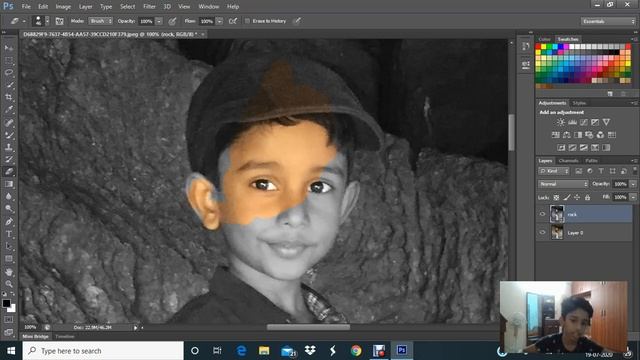This screenshot has height=360, width=640.
Task: Select the Zoom tool
Action: (9, 284)
